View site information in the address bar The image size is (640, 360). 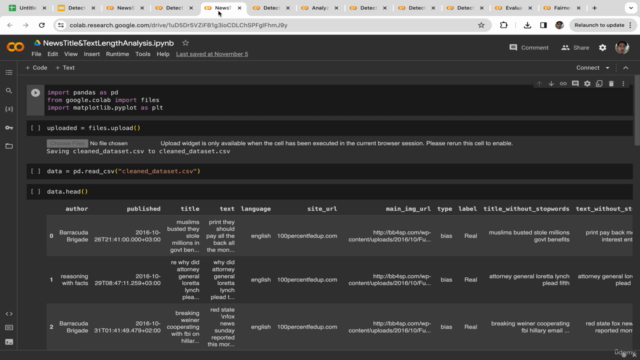[x=61, y=25]
